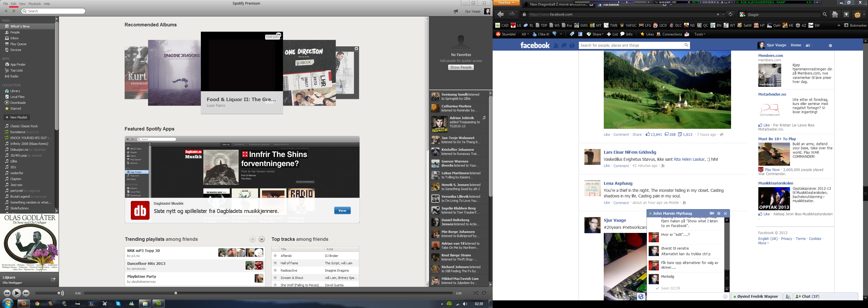Open emoticon picker in chat box
The width and height of the screenshot is (868, 308).
tap(725, 297)
